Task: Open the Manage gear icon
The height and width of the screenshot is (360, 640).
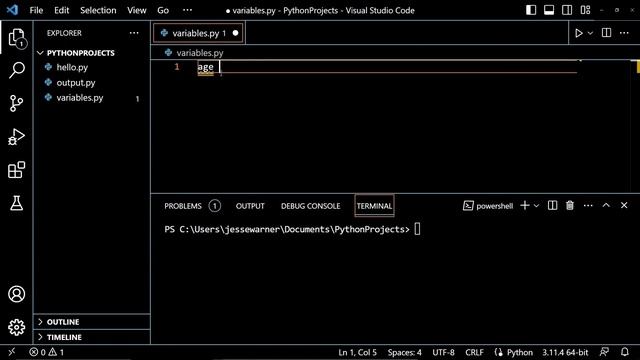Action: (16, 327)
